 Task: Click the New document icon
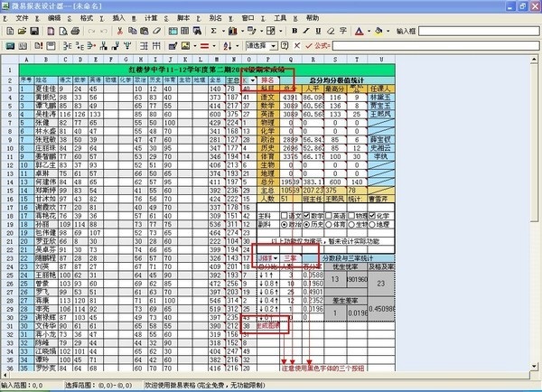(10, 31)
